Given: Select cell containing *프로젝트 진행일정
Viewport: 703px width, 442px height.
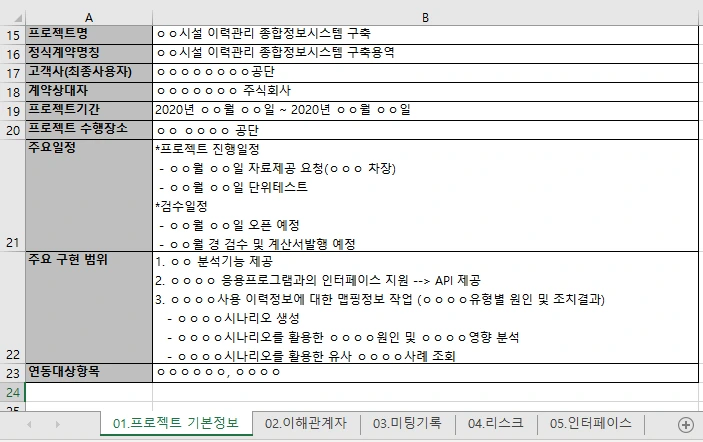Looking at the screenshot, I should pyautogui.click(x=425, y=195).
